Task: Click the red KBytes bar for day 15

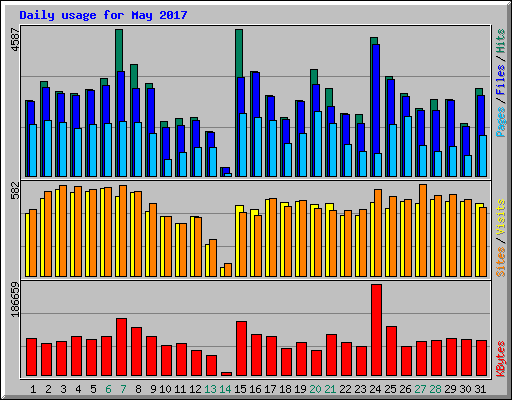Action: 242,349
